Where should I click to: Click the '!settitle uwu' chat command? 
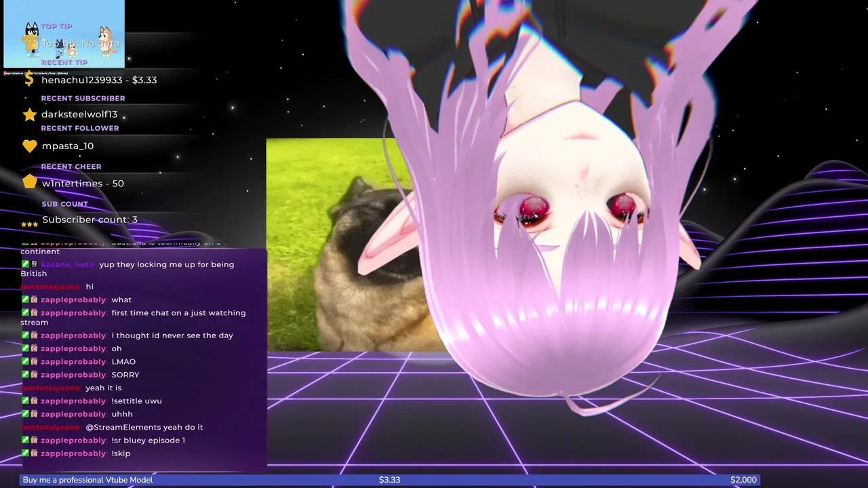point(136,401)
